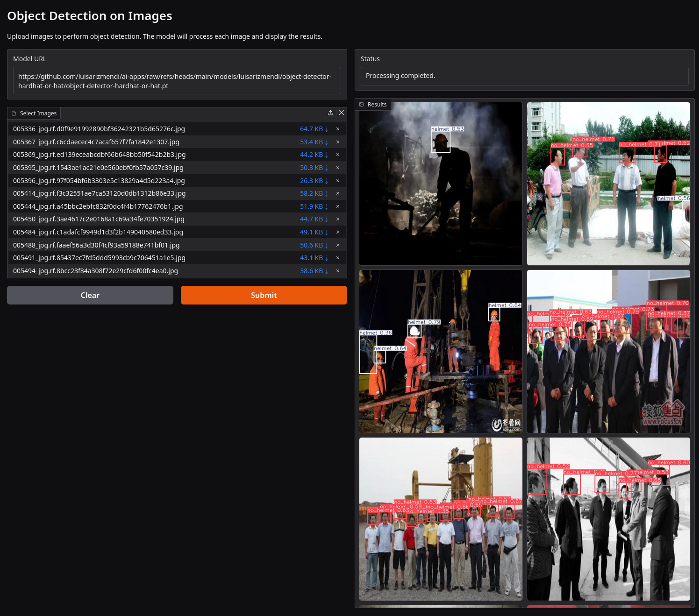The height and width of the screenshot is (616, 699).
Task: Download the 38.6 KB file link
Action: [314, 271]
